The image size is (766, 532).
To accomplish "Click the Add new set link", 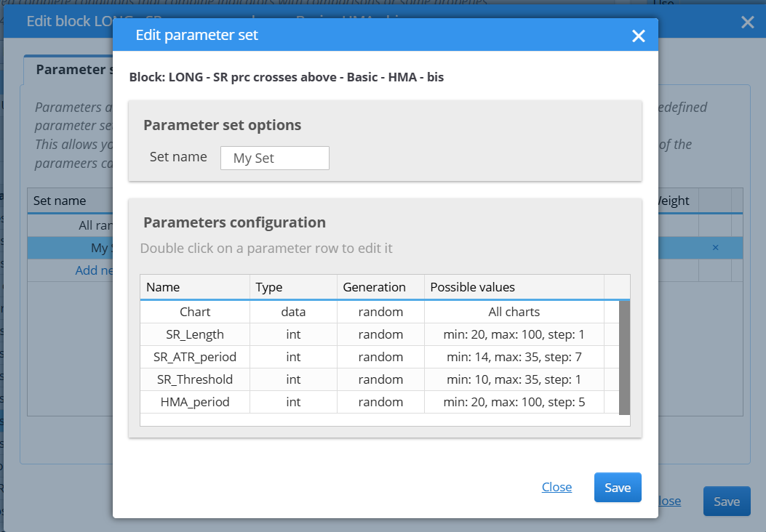I will tap(94, 270).
